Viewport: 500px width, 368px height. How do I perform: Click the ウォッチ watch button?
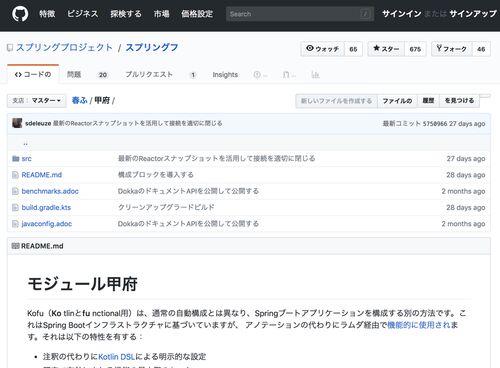[x=322, y=49]
